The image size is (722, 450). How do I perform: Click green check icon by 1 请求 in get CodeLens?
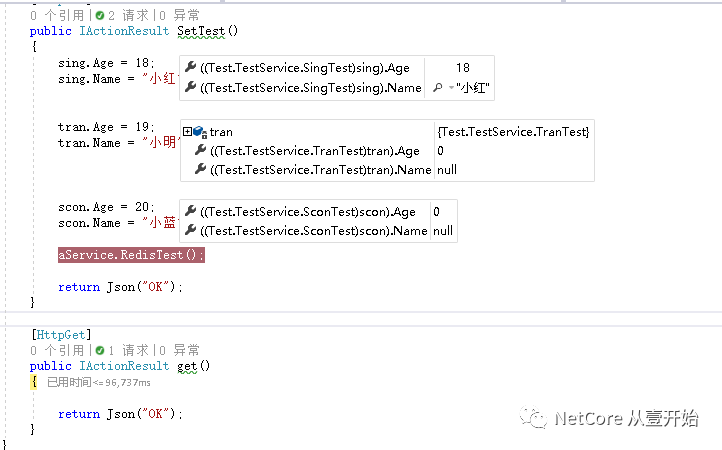click(x=100, y=351)
